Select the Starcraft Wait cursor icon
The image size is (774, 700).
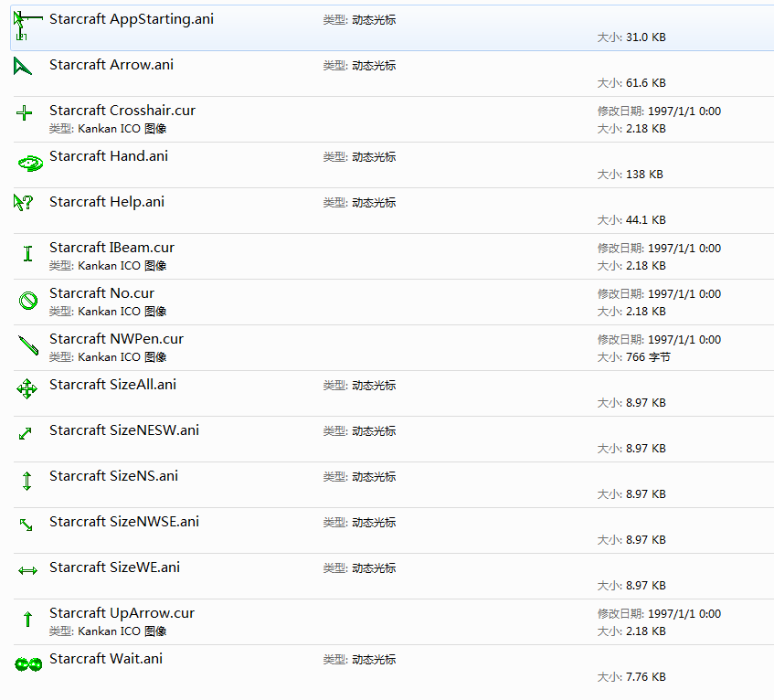[x=28, y=664]
